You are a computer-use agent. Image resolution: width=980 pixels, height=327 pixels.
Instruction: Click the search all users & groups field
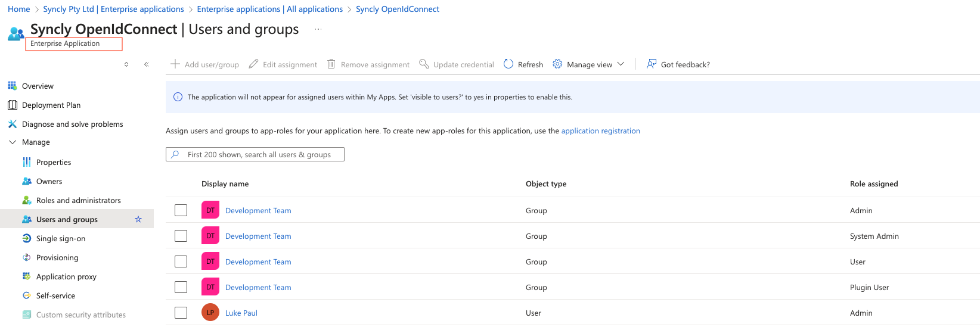(x=255, y=154)
